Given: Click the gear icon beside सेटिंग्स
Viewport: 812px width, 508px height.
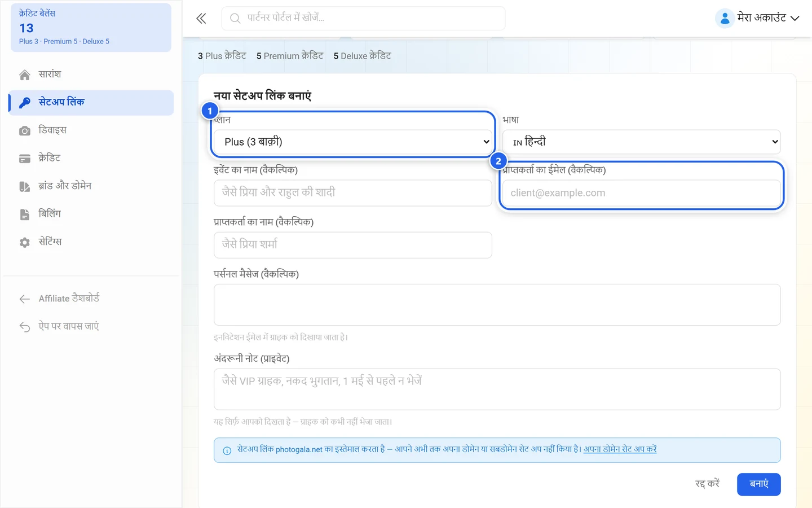Looking at the screenshot, I should pos(25,243).
